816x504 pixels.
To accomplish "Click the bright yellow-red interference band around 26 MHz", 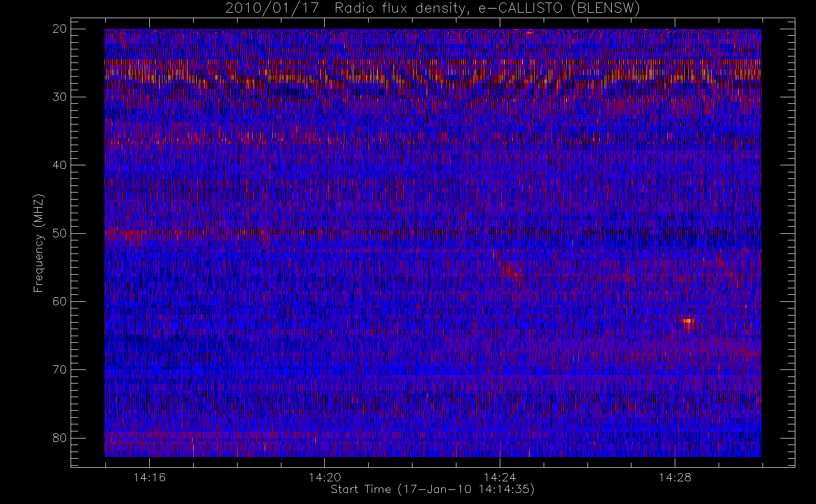I will point(433,71).
